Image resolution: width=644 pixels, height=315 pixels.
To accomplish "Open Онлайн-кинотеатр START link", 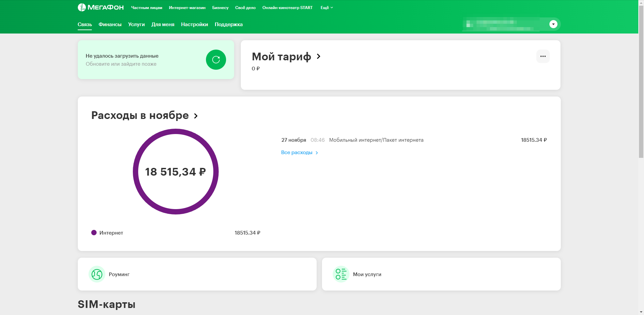I will tap(287, 8).
